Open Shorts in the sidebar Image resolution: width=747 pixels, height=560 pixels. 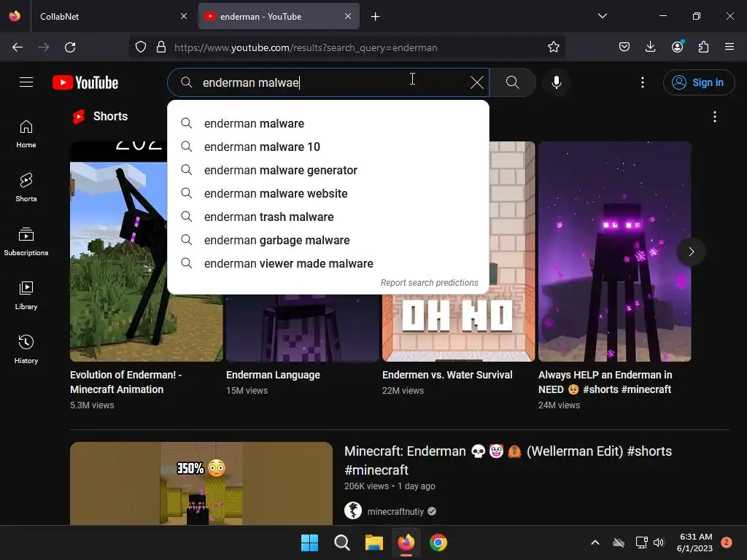pyautogui.click(x=26, y=187)
